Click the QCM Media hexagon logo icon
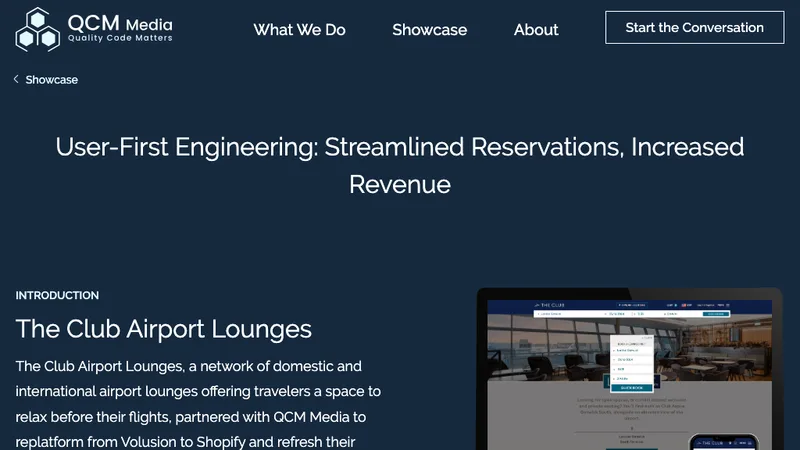Viewport: 800px width, 450px height. point(37,30)
